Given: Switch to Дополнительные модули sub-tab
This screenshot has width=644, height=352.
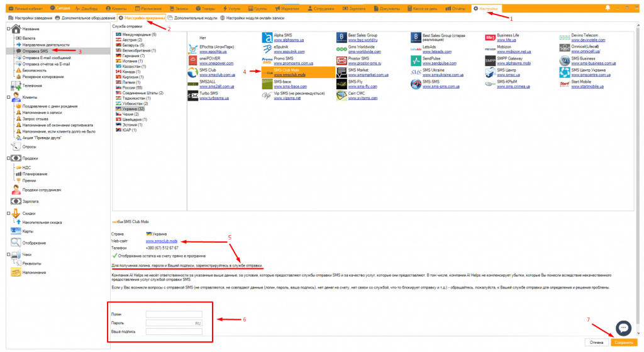Looking at the screenshot, I should point(192,18).
